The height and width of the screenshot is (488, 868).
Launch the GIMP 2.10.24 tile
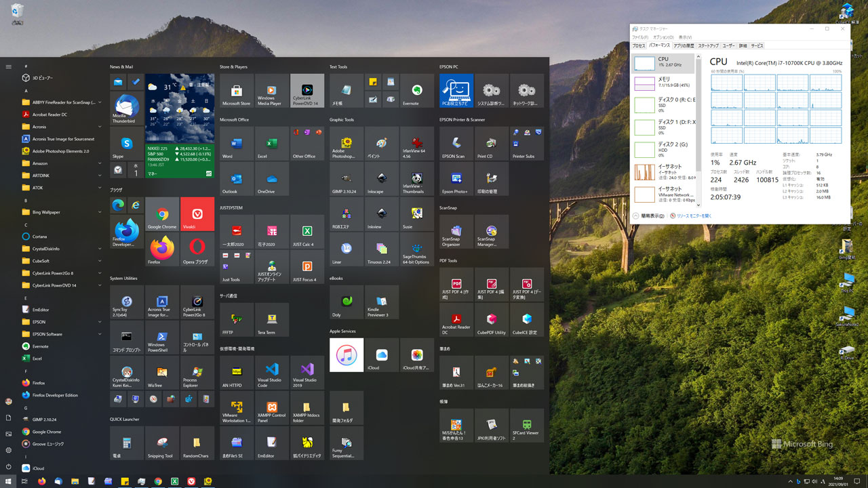(347, 179)
